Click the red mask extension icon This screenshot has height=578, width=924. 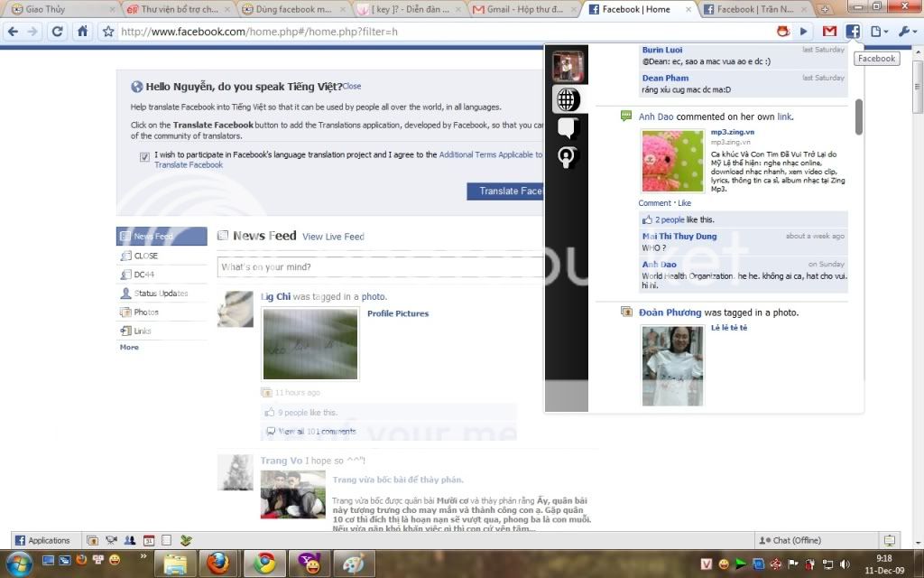pyautogui.click(x=782, y=32)
